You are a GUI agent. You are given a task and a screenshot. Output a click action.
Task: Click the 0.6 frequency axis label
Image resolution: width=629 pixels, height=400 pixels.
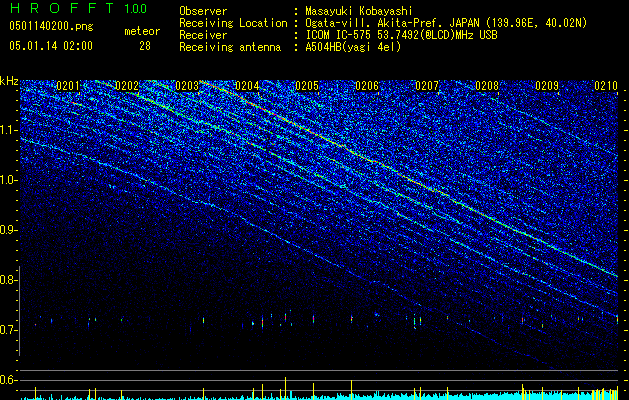[x=9, y=380]
